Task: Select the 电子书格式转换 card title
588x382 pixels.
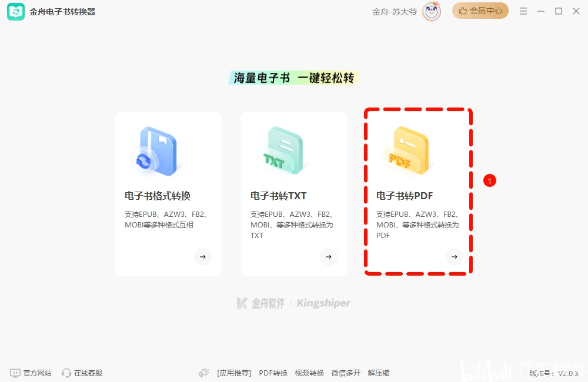Action: 158,196
